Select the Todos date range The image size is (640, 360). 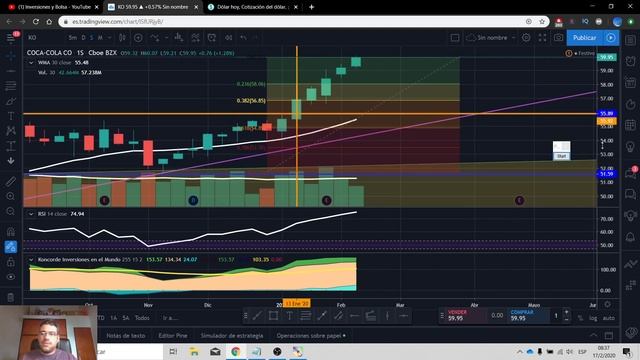[x=142, y=318]
